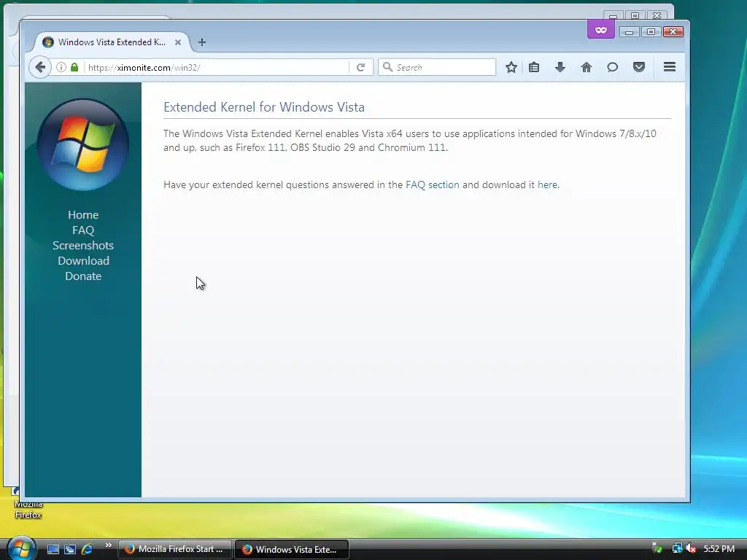Maximize the front Firefox window
This screenshot has width=747, height=560.
tap(651, 32)
